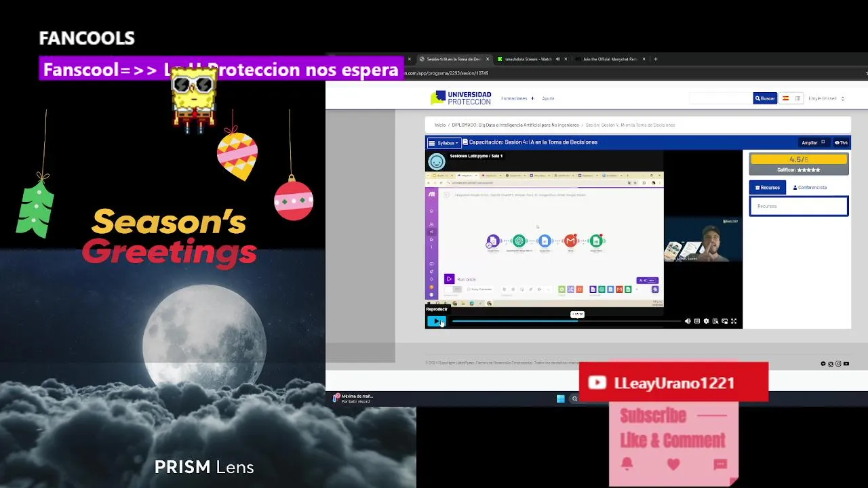This screenshot has width=868, height=488.
Task: Open the Instagram social link in footer
Action: coord(838,364)
